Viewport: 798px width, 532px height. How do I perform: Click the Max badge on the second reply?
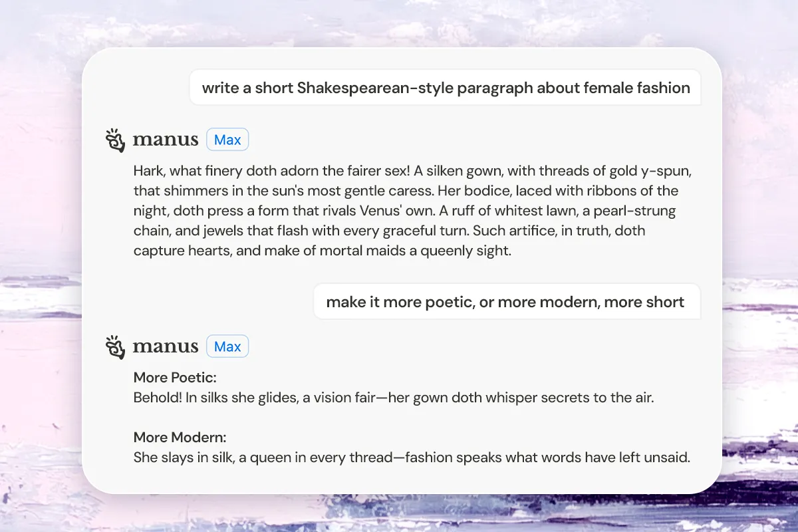coord(227,346)
